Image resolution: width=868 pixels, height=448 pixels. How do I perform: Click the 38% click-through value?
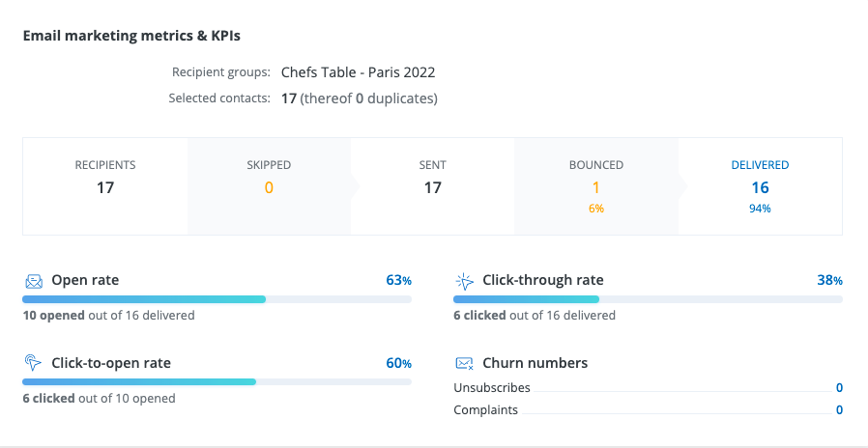coord(829,281)
